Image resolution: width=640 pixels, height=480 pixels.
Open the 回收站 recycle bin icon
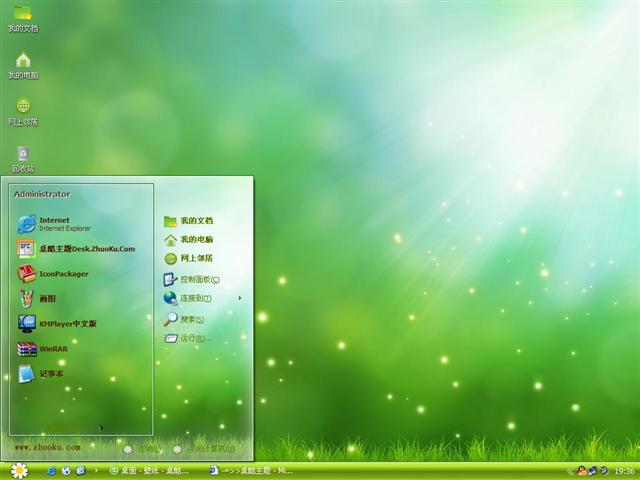point(23,159)
